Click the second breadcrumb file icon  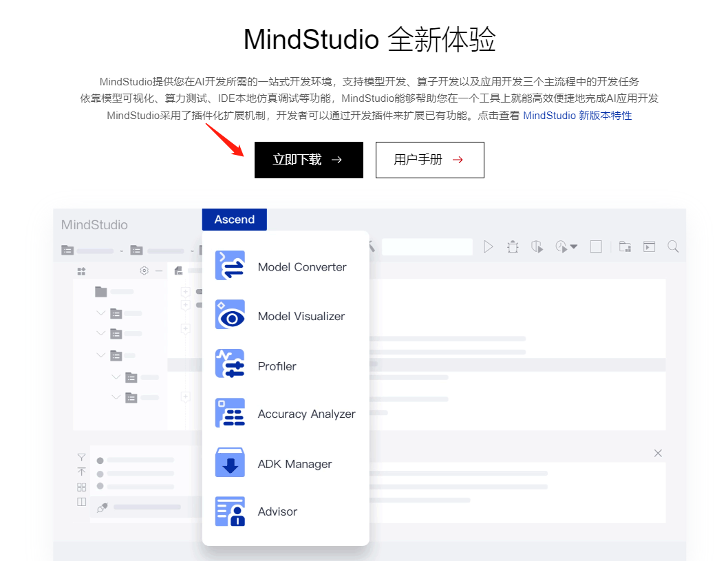click(x=136, y=251)
